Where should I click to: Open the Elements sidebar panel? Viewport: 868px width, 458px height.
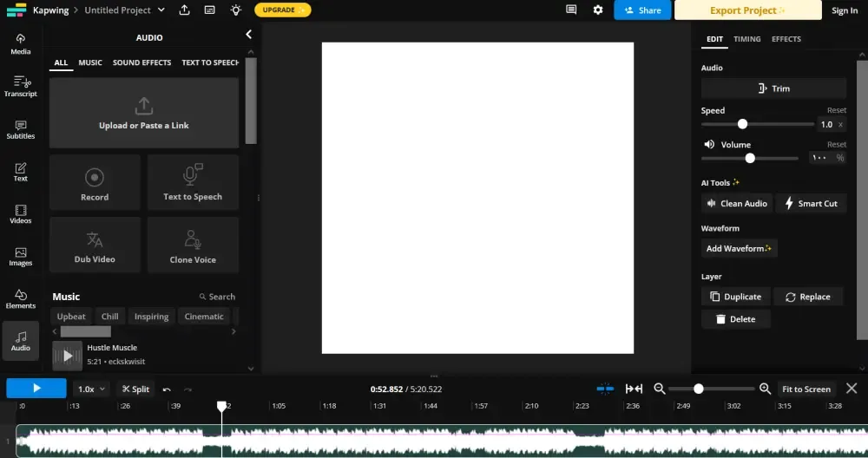coord(21,298)
